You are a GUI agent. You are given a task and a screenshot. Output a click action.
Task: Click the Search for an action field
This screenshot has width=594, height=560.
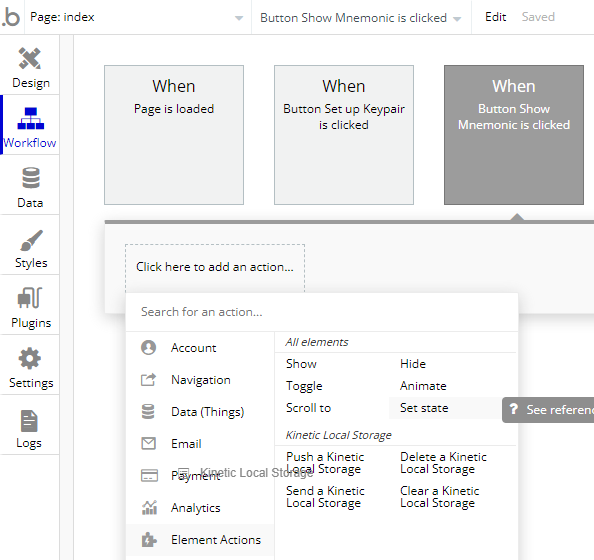point(322,312)
